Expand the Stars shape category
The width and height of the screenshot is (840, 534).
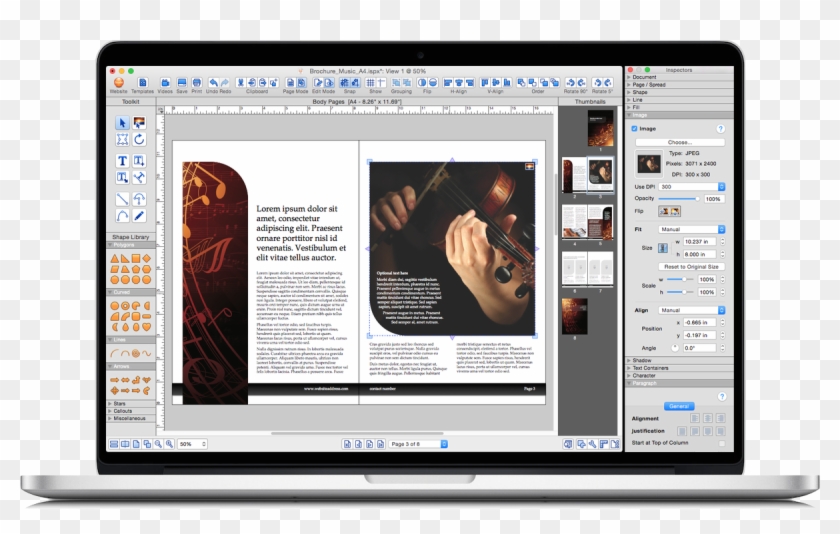coord(132,403)
